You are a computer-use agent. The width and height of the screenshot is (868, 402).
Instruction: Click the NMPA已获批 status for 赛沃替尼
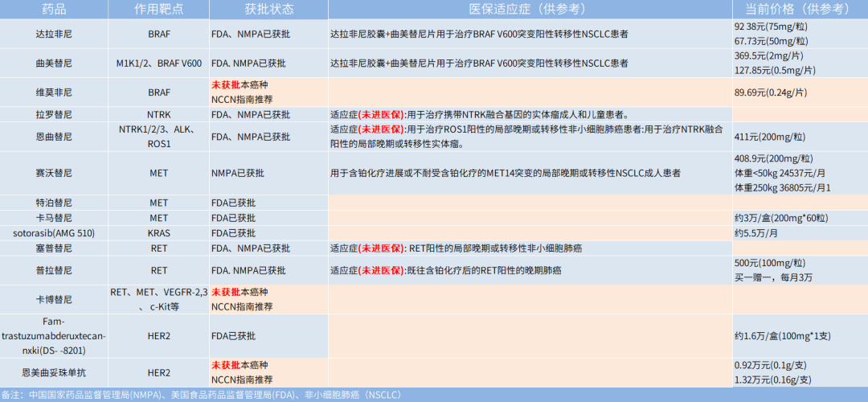[x=237, y=173]
